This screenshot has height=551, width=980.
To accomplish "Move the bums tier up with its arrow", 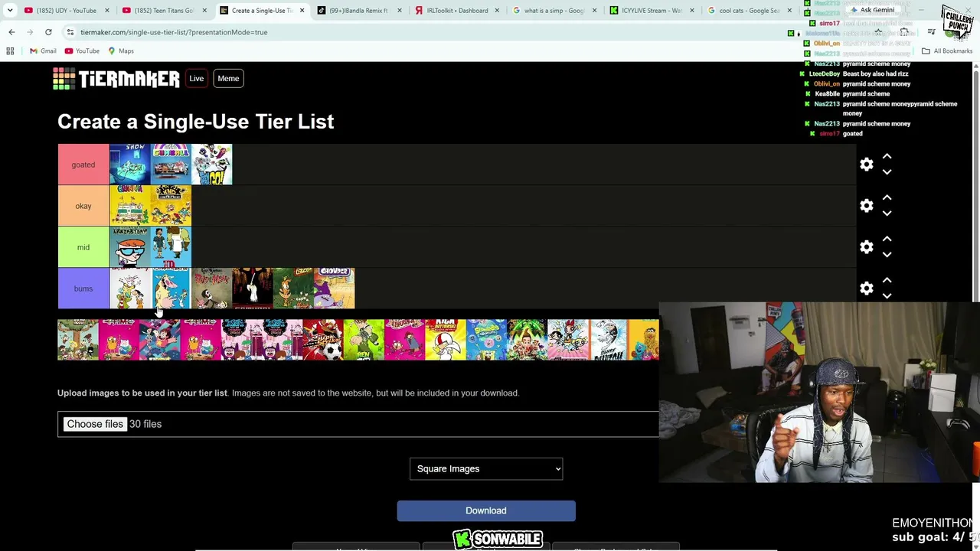I will coord(887,280).
